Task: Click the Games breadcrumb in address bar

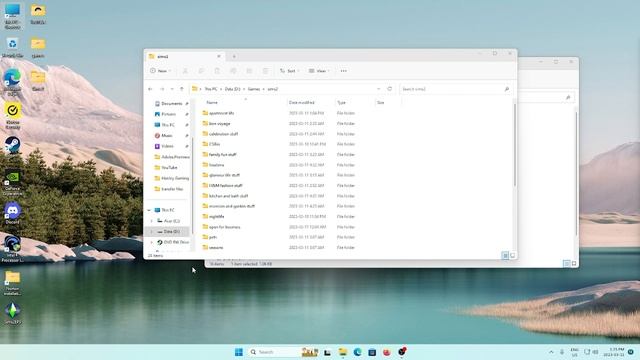Action: (x=253, y=89)
